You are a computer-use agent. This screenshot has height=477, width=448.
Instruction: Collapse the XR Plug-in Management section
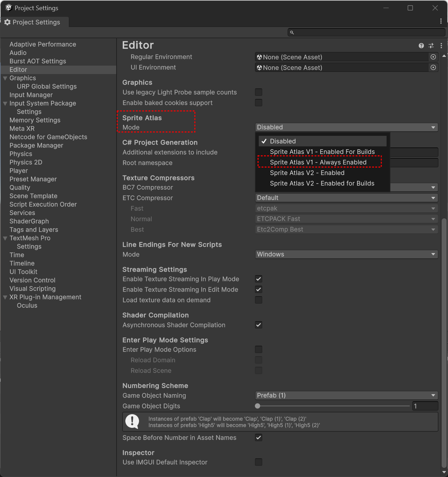5,297
